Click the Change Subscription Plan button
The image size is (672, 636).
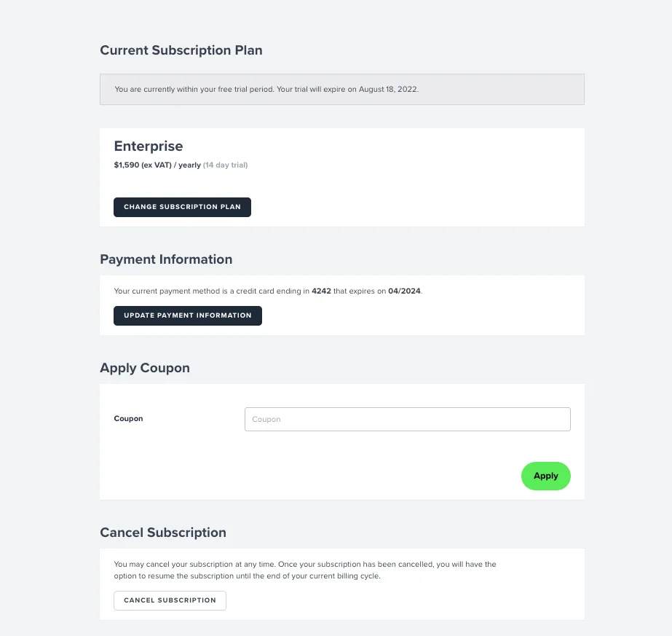(182, 207)
